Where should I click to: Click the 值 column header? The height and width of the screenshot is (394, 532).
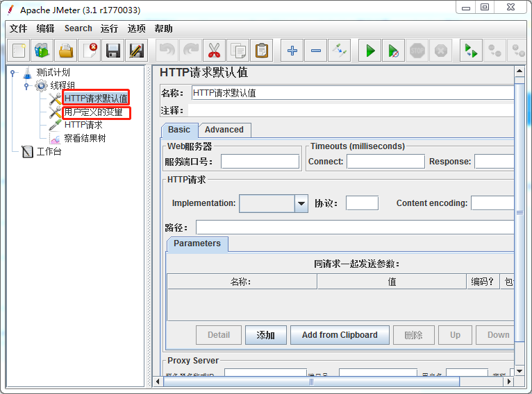(x=392, y=282)
